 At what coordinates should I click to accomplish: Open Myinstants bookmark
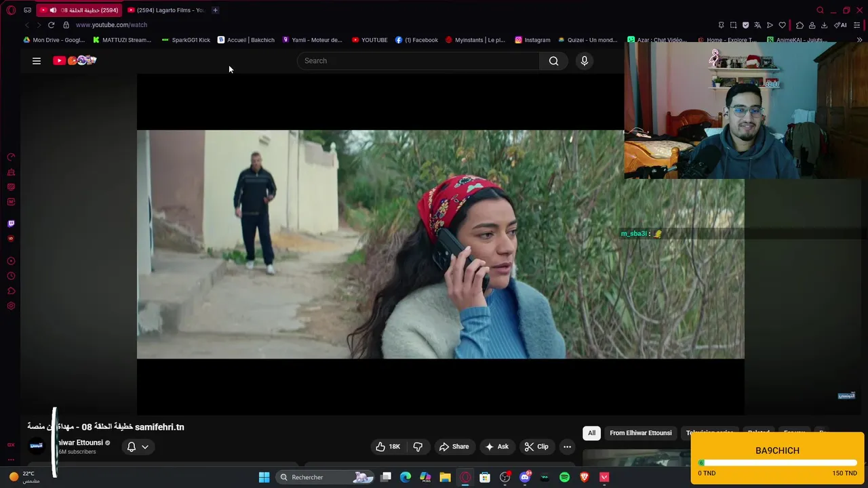pyautogui.click(x=475, y=40)
